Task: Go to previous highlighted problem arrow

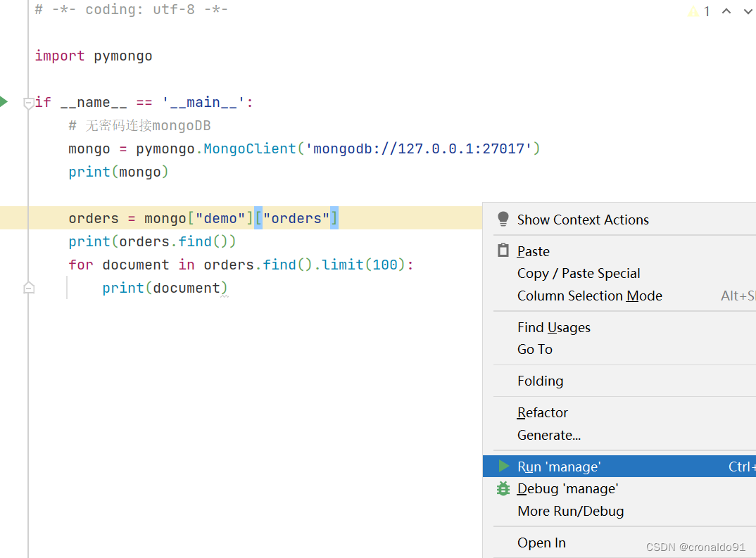Action: coord(726,11)
